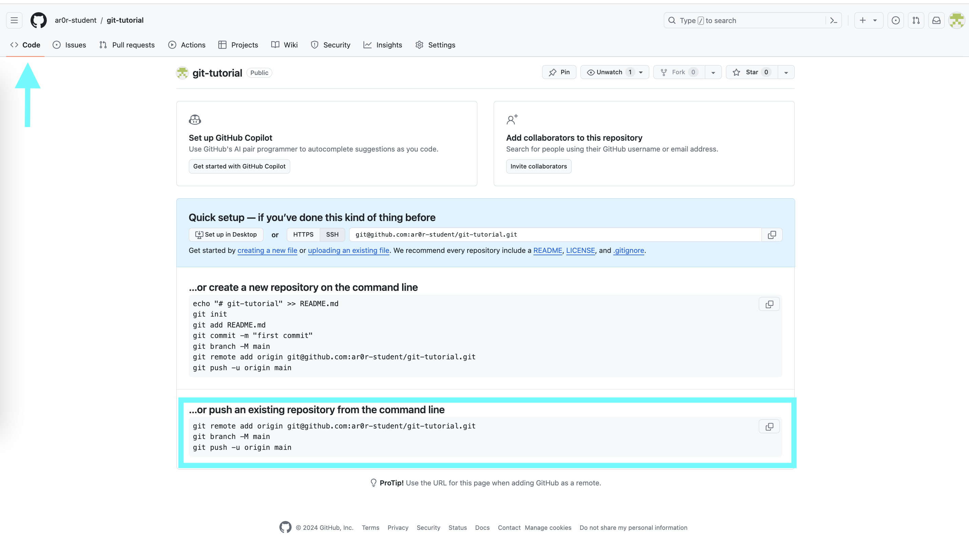Image resolution: width=969 pixels, height=560 pixels.
Task: Open the issues icon in header
Action: click(x=895, y=20)
